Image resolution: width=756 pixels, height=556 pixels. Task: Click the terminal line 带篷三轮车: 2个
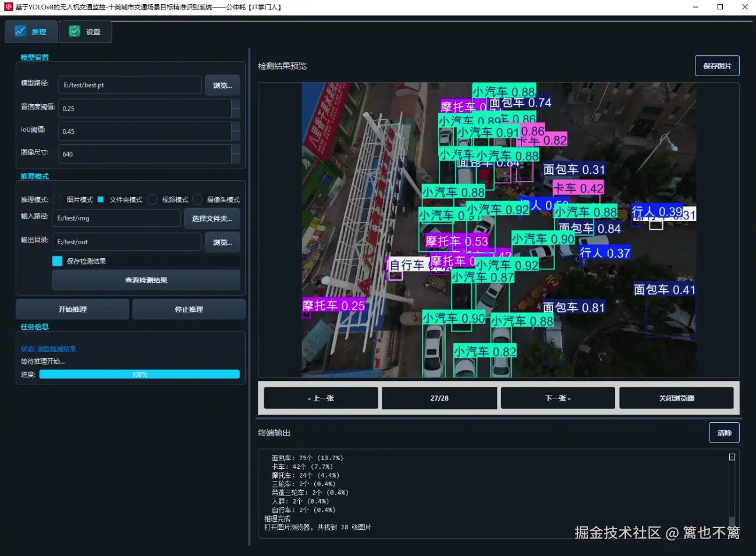pos(310,493)
